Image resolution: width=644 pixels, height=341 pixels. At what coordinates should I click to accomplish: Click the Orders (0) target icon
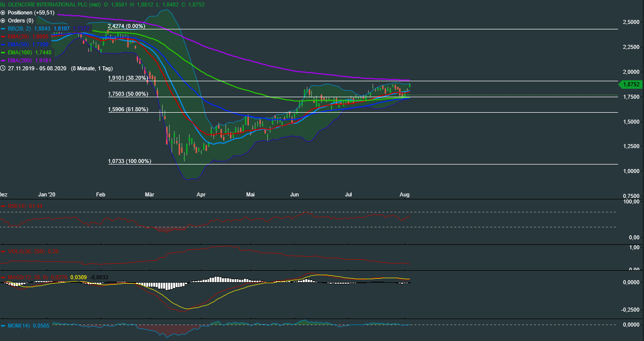[2, 20]
